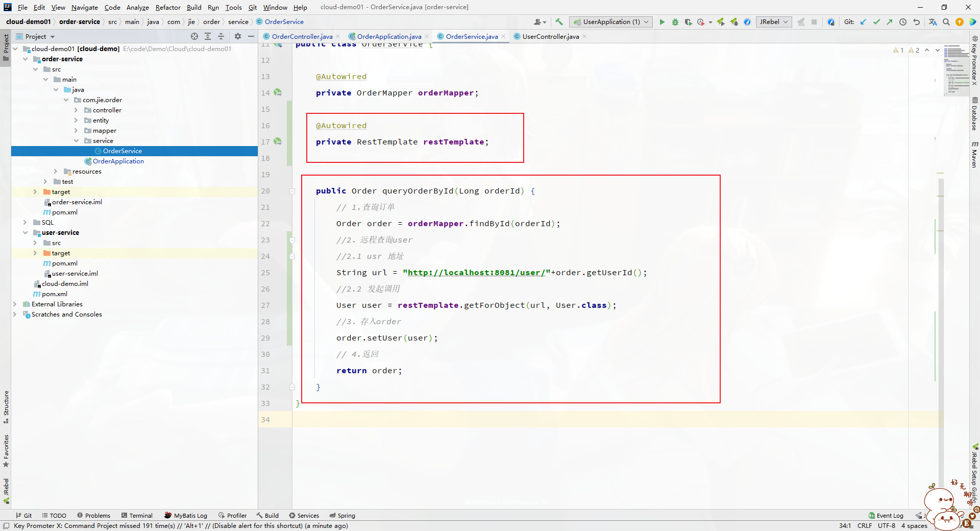The height and width of the screenshot is (531, 980).
Task: Expand the controller package folder
Action: [76, 110]
